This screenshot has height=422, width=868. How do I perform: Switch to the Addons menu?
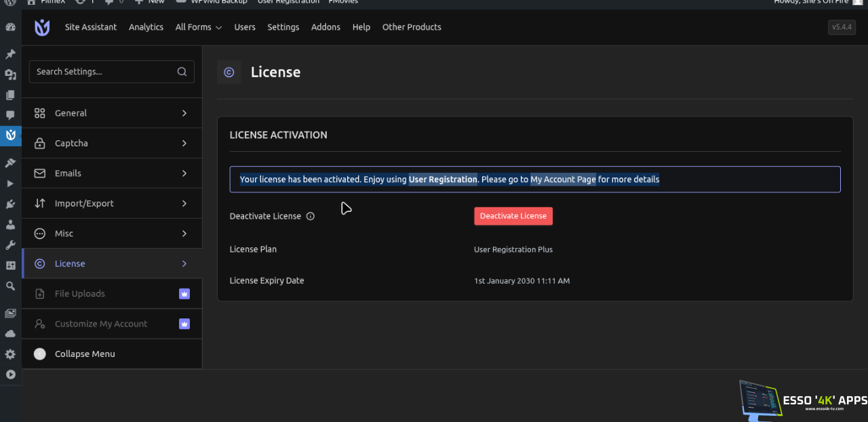325,27
